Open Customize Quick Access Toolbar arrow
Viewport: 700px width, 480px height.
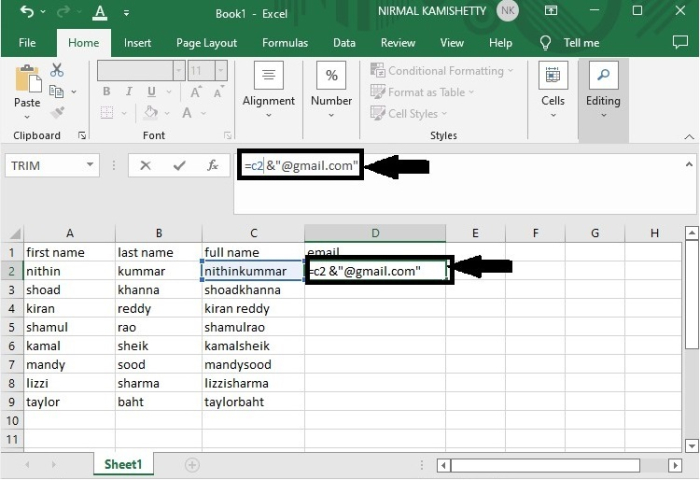pyautogui.click(x=127, y=13)
